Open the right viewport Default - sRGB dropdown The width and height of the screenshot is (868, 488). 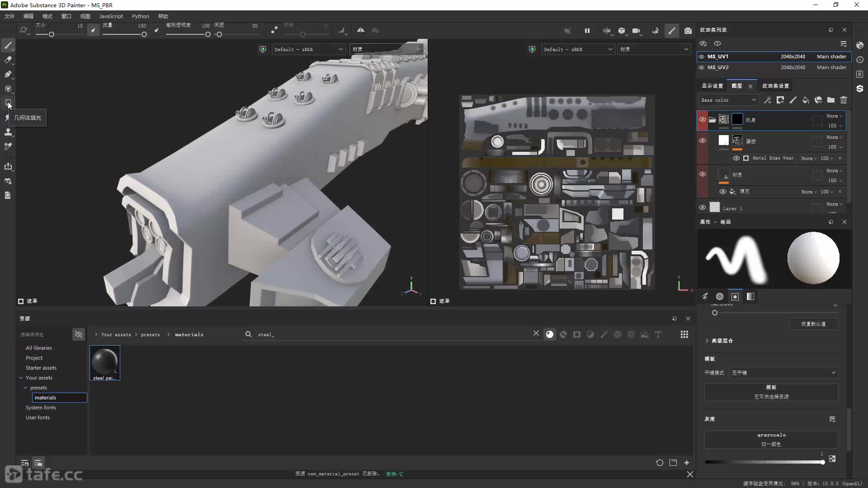tap(578, 49)
